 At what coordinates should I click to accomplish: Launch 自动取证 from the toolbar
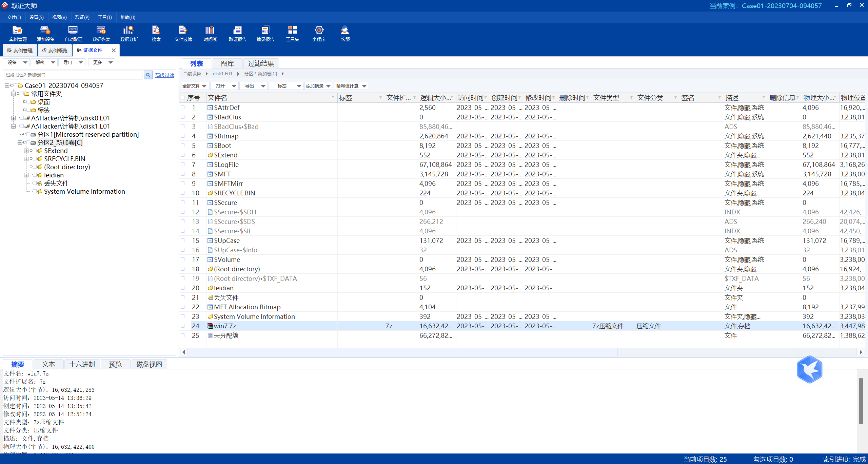(x=73, y=33)
